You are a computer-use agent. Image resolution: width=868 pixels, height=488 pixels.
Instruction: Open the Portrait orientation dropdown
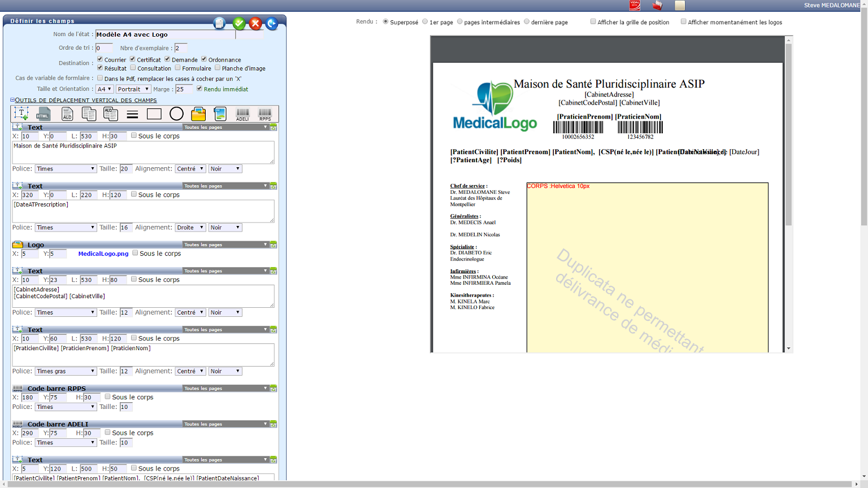pyautogui.click(x=133, y=89)
